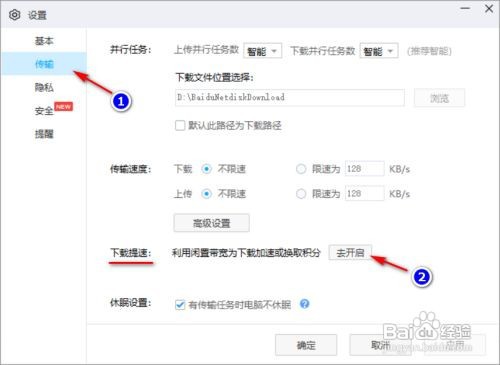Go to the 提醒 settings tab
The width and height of the screenshot is (500, 365).
click(44, 134)
